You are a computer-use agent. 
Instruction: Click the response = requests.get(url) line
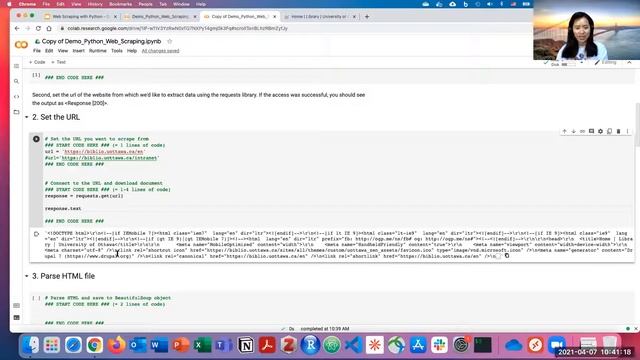tap(84, 196)
